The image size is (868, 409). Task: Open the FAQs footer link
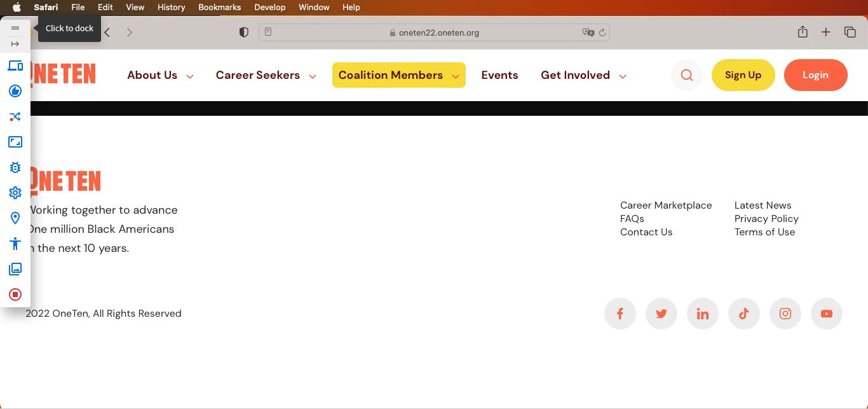632,219
